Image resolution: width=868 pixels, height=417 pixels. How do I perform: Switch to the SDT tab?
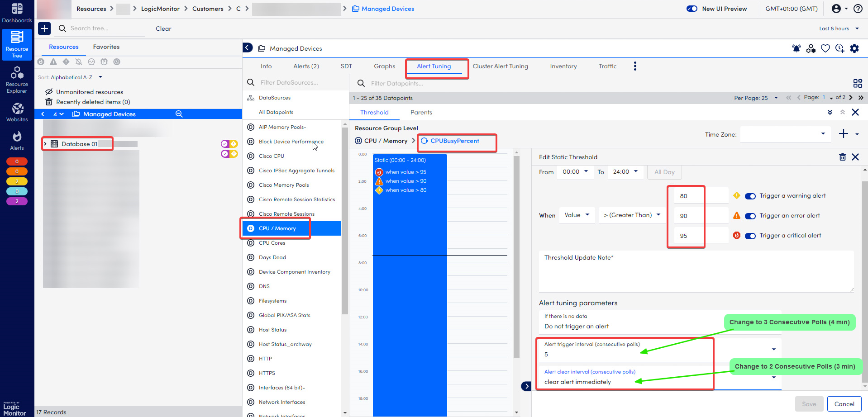346,66
